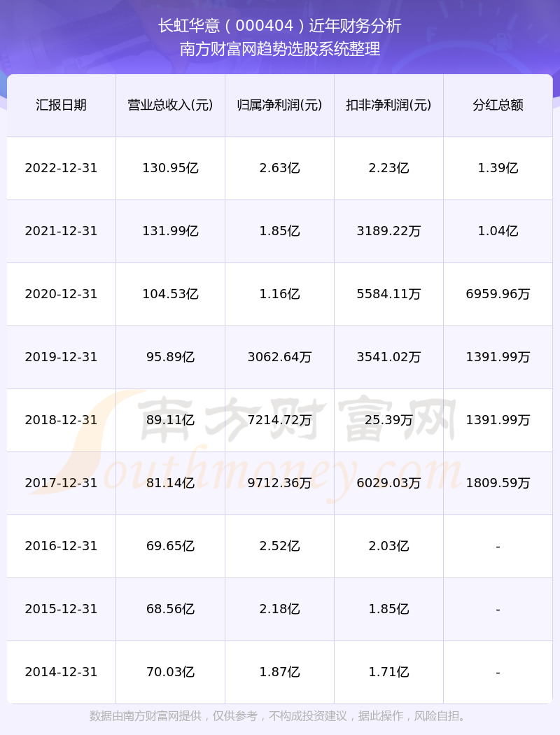Click the 3189.22万 value for 2021
The width and height of the screenshot is (560, 735).
coord(388,231)
